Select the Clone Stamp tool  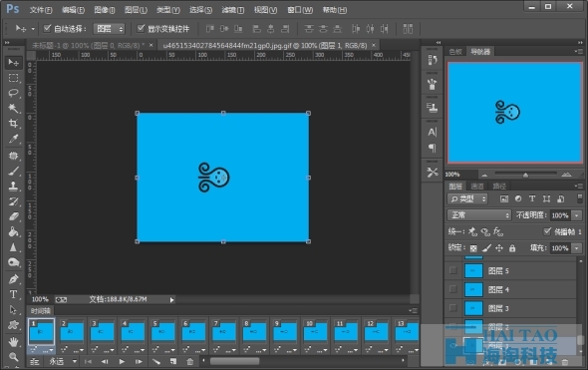14,185
